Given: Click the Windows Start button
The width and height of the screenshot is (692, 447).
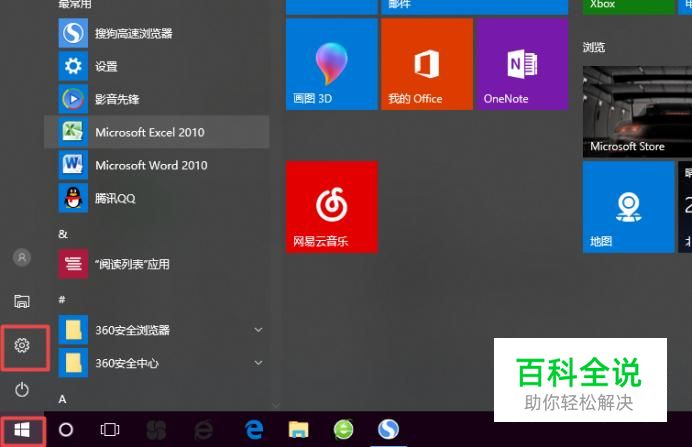Looking at the screenshot, I should 22,430.
